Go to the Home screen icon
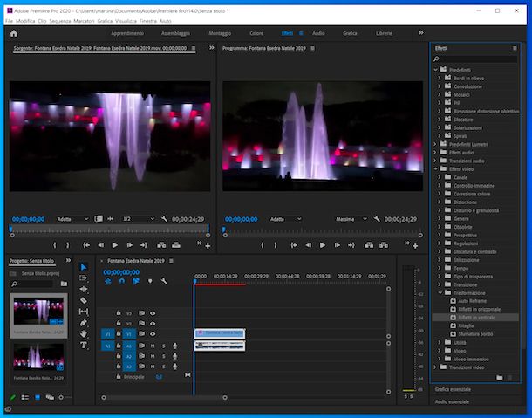The height and width of the screenshot is (418, 532). coord(14,33)
